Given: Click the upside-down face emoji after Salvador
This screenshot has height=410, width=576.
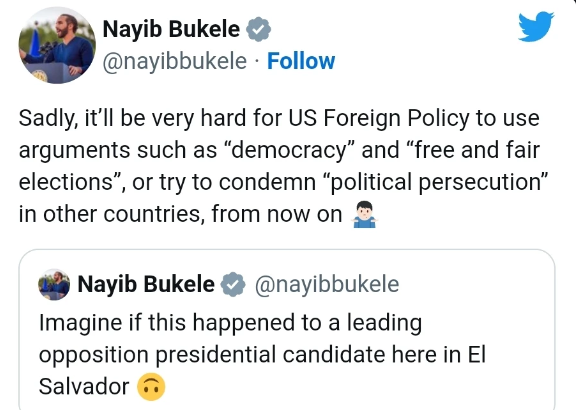Looking at the screenshot, I should click(x=151, y=387).
